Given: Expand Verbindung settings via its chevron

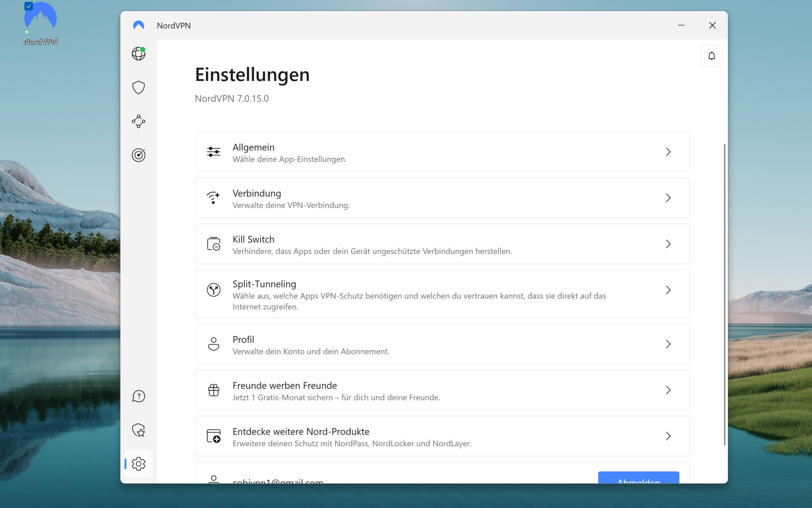Looking at the screenshot, I should pos(668,198).
